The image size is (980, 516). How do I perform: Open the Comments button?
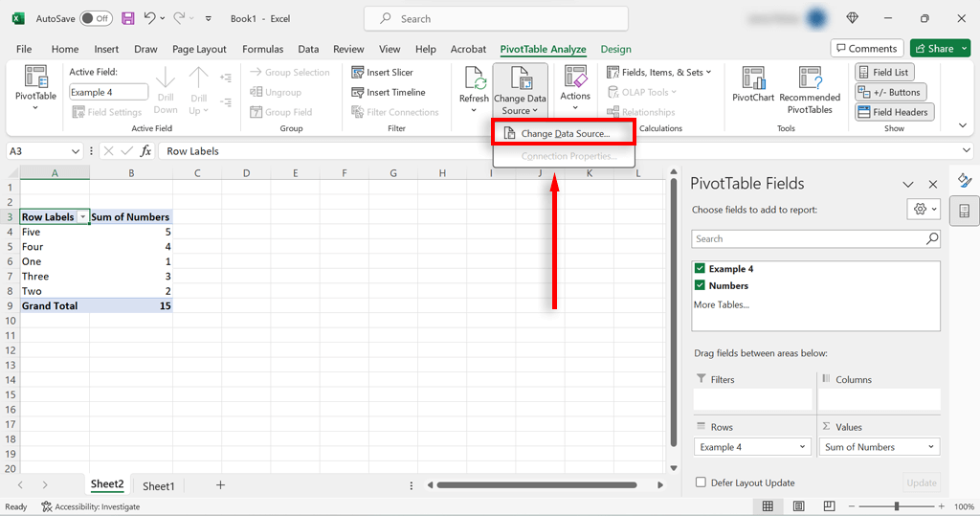coord(867,48)
